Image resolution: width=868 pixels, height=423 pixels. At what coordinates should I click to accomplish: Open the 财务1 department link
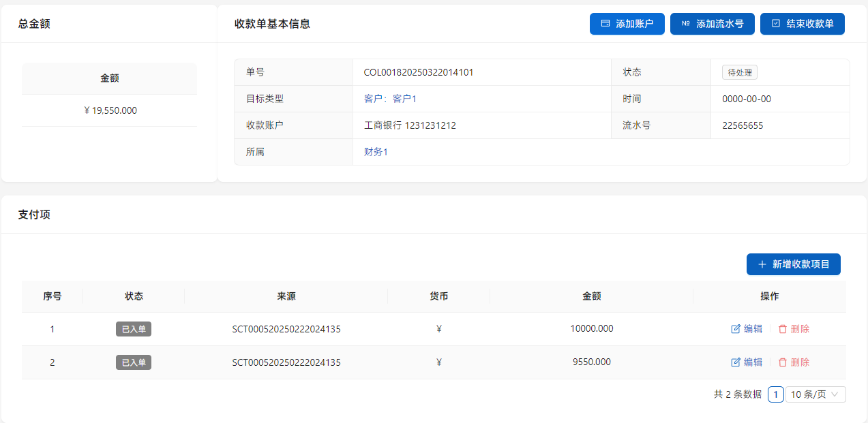376,152
